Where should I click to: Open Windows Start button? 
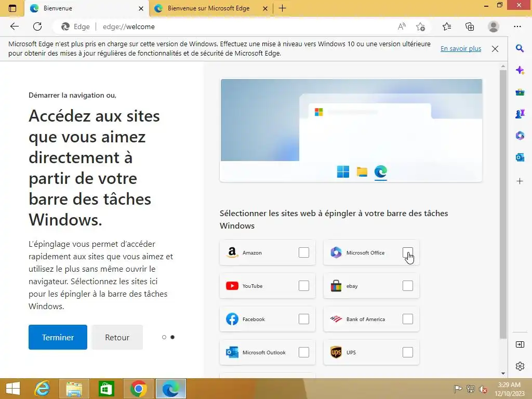tap(13, 389)
